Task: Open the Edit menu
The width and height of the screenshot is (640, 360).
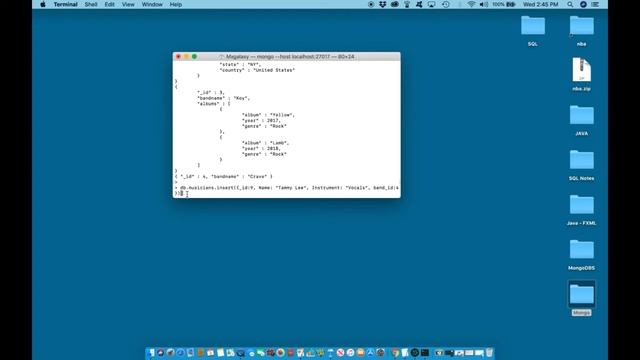Action: point(109,4)
